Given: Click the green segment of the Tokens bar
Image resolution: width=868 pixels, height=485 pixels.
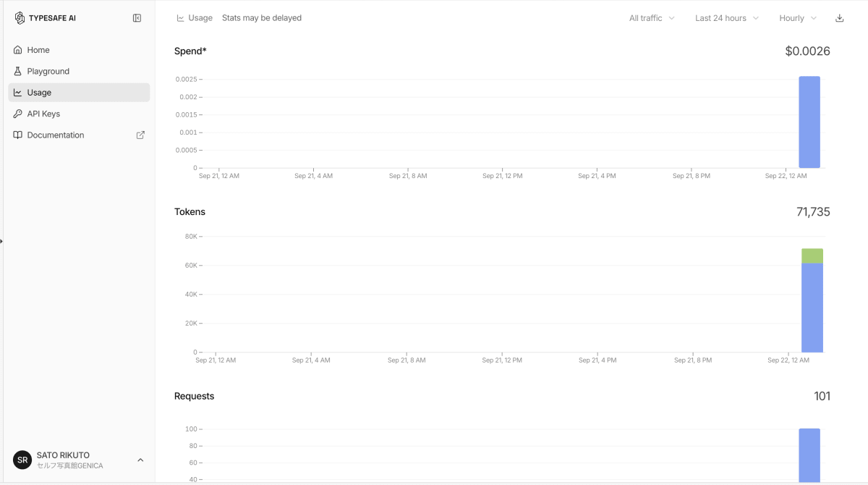Looking at the screenshot, I should pos(812,256).
